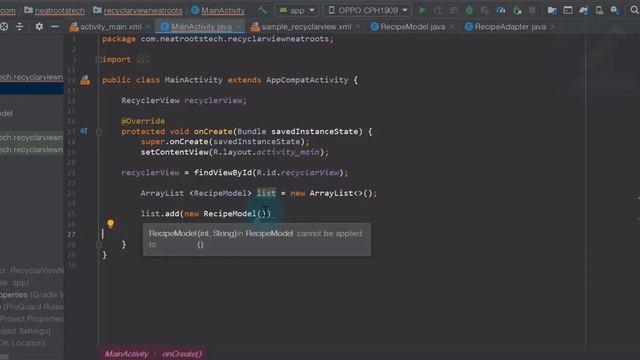Click findViewById in the recyclerView assignment
The width and height of the screenshot is (640, 360).
click(222, 173)
